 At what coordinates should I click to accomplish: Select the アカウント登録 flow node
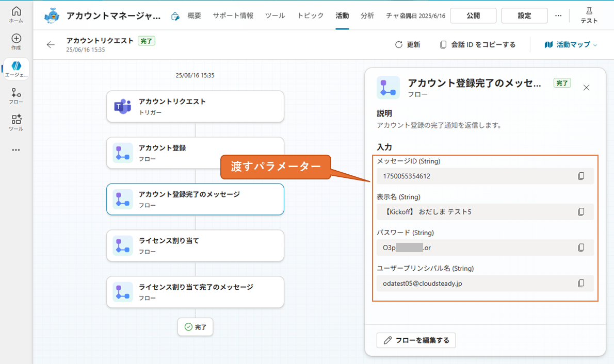point(195,153)
